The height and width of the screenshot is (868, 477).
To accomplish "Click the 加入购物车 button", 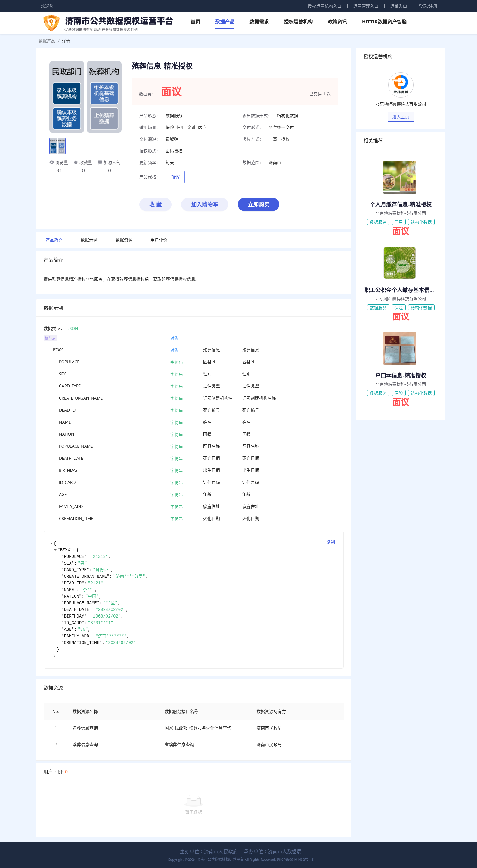I will (204, 204).
